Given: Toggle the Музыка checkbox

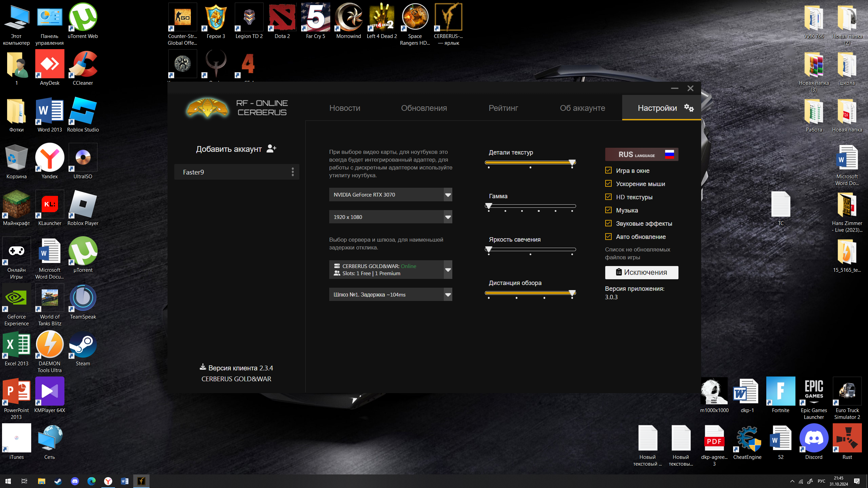Looking at the screenshot, I should click(x=608, y=210).
